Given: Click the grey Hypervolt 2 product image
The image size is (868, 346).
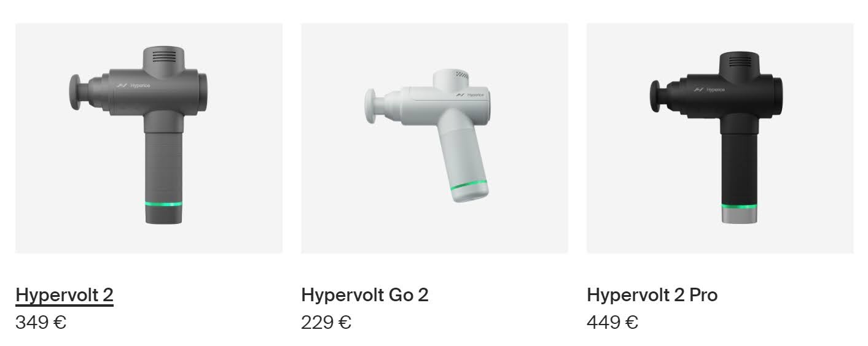Looking at the screenshot, I should click(x=149, y=138).
